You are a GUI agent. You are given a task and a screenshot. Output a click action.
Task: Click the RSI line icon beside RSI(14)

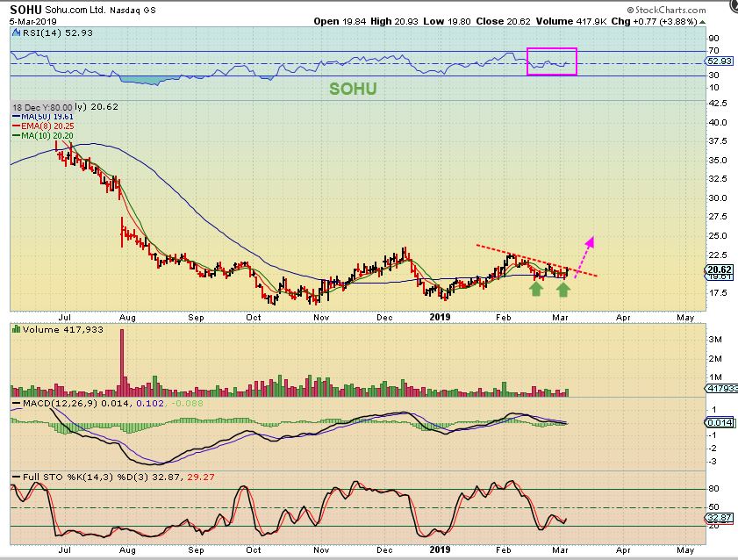[17, 33]
